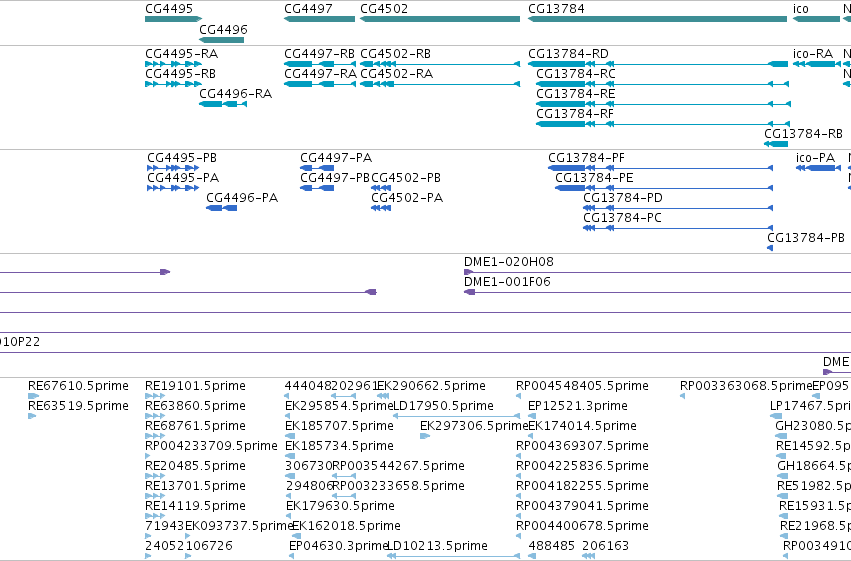Click EST LD10213.5prime label
The height and width of the screenshot is (561, 851).
tap(436, 546)
